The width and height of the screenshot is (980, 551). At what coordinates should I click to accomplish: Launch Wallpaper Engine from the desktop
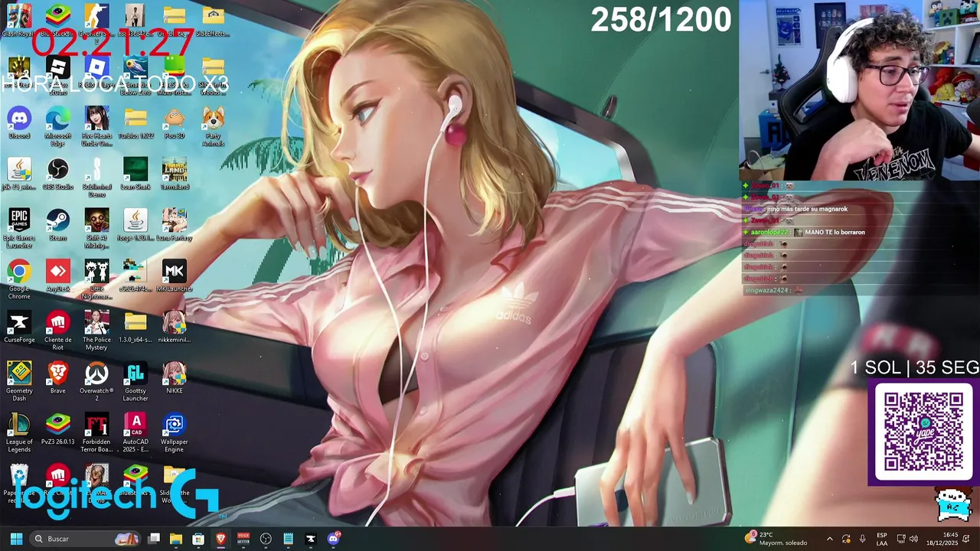[x=175, y=432]
